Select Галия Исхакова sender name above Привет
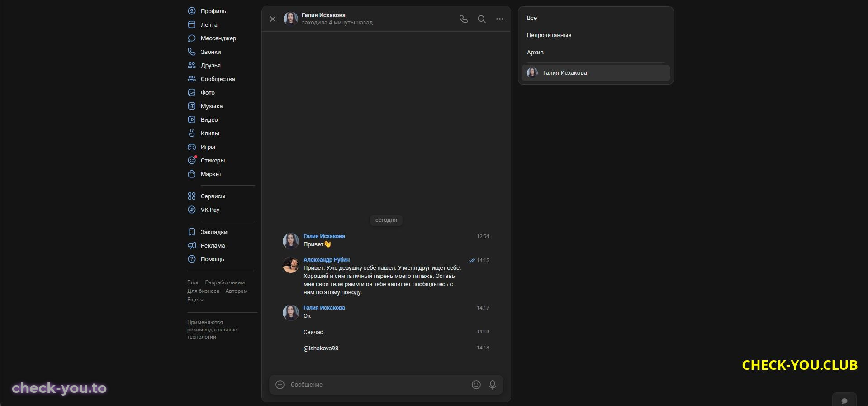 click(x=324, y=236)
